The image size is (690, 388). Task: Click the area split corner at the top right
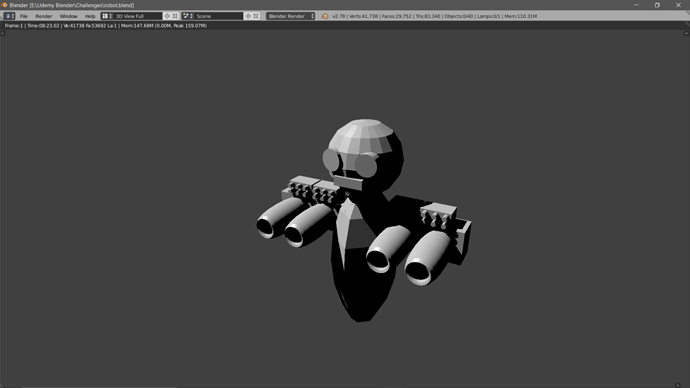tap(686, 33)
